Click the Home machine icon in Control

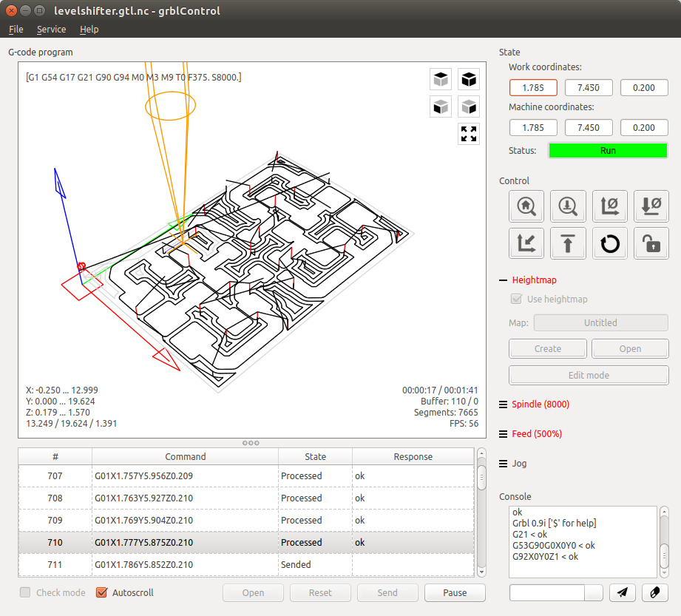point(526,206)
